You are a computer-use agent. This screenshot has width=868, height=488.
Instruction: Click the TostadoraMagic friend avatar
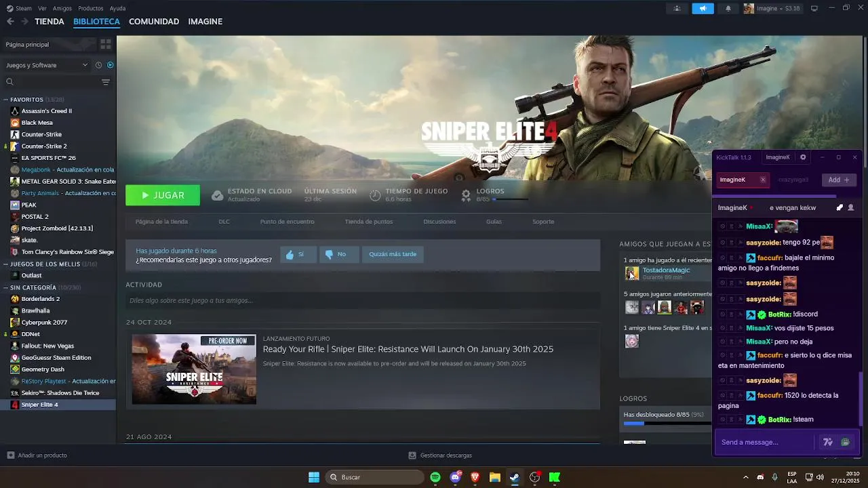(x=631, y=273)
